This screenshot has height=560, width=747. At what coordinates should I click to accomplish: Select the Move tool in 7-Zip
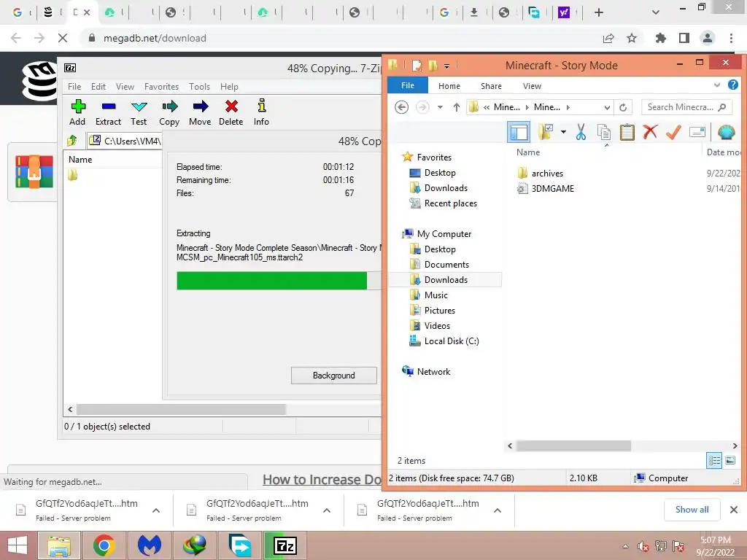pos(200,112)
